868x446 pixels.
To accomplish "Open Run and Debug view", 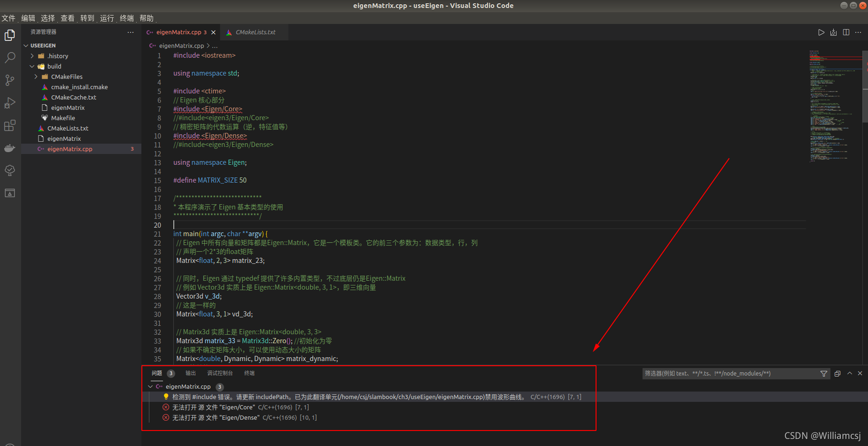I will coord(10,103).
